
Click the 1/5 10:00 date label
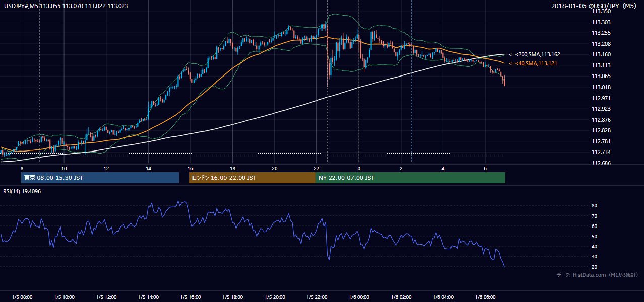(x=64, y=297)
